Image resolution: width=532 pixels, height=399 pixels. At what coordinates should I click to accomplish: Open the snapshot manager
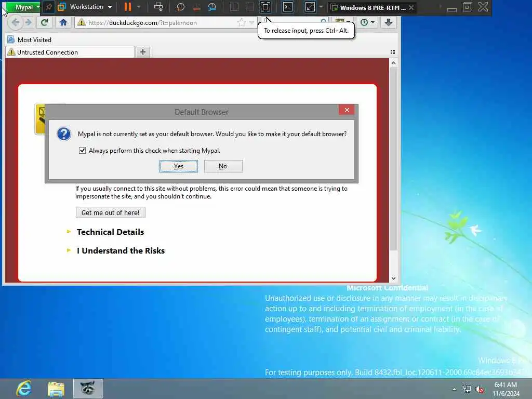pos(212,7)
